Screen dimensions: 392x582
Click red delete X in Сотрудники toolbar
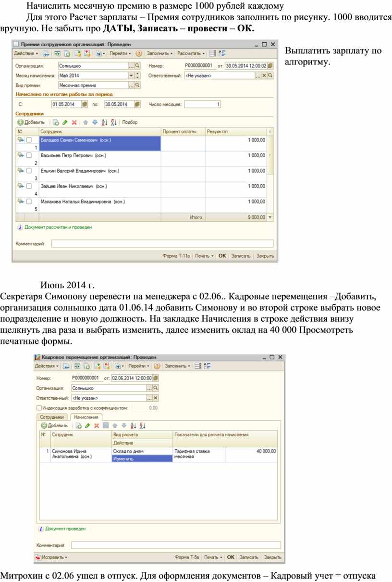[x=74, y=122]
